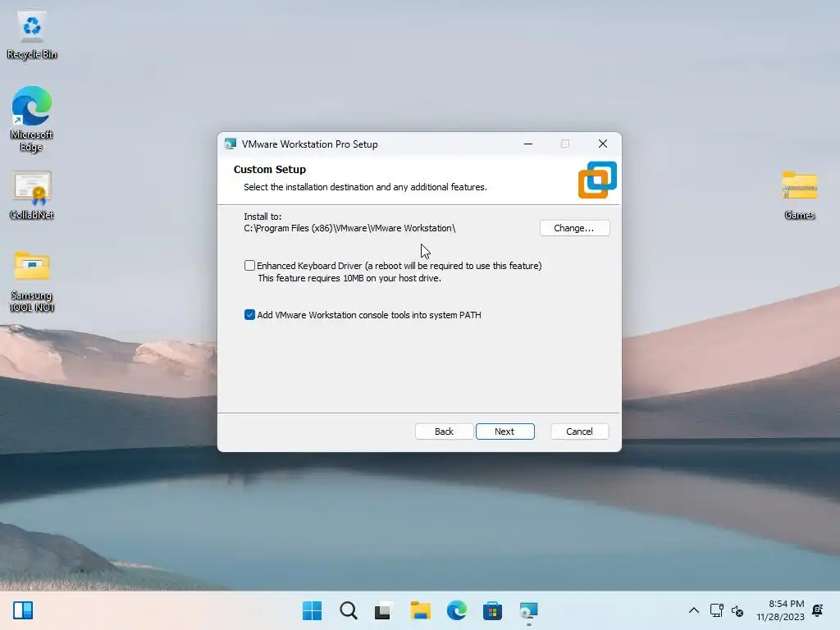840x630 pixels.
Task: Proceed with the Next button
Action: [x=504, y=431]
